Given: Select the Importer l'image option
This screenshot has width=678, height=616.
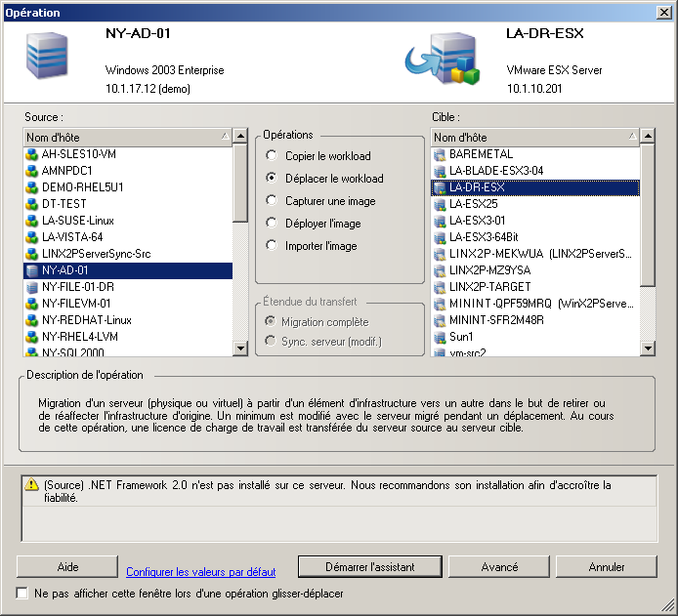Looking at the screenshot, I should (312, 246).
